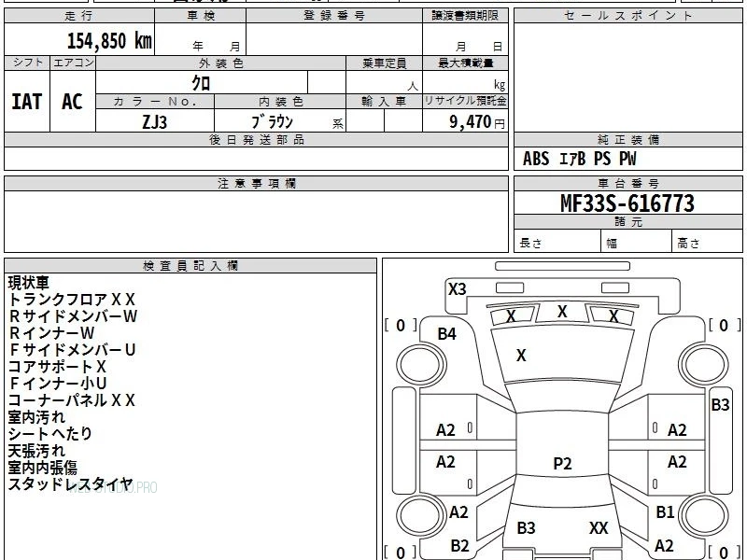Click the P2 roof mark on diagram
The image size is (747, 560).
562,463
